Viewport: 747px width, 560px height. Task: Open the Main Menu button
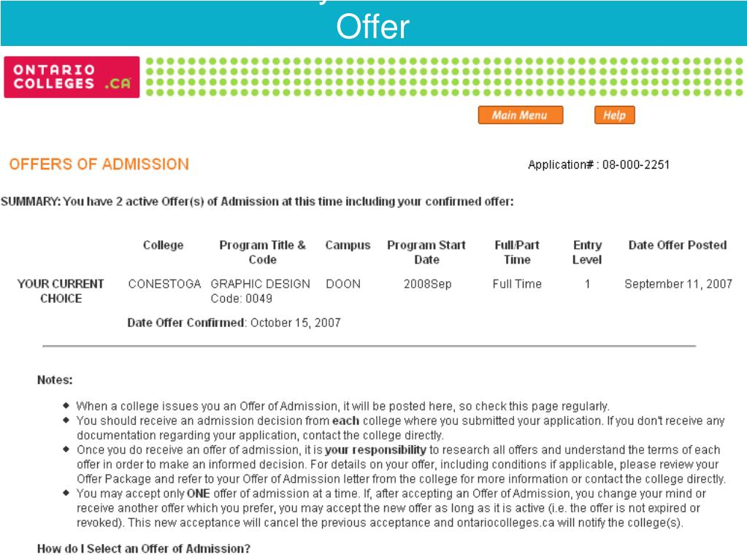(520, 115)
